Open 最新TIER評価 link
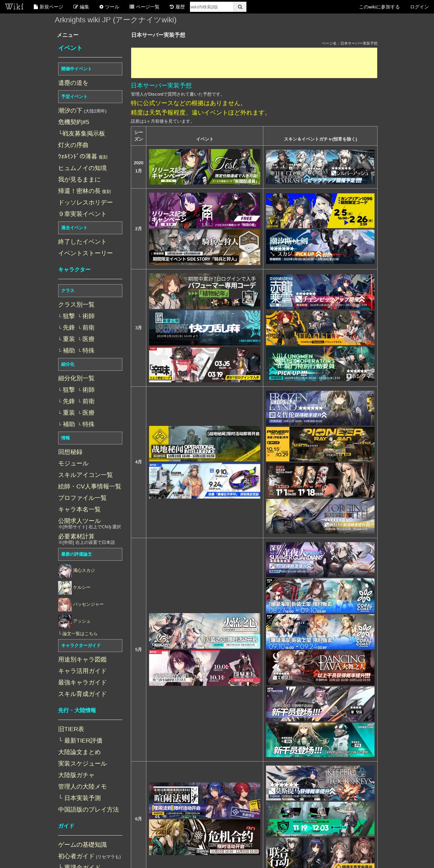This screenshot has width=434, height=868. point(83,741)
